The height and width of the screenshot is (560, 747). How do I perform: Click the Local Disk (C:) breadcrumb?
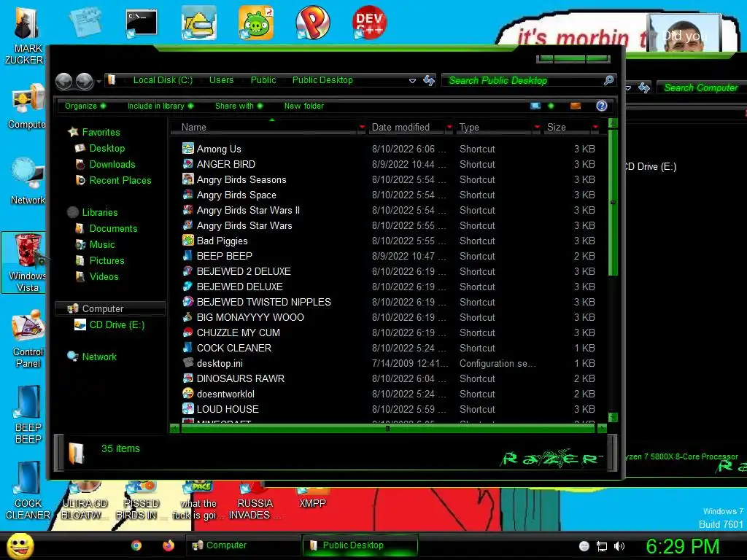click(163, 80)
